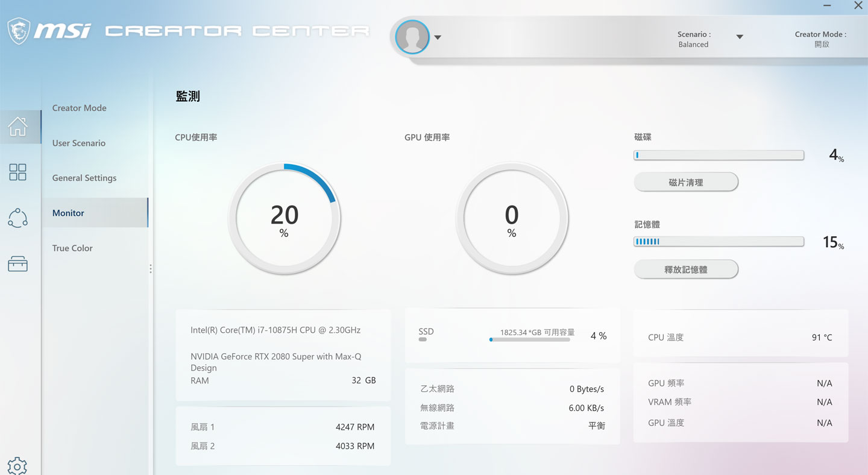Click the SSD drive status icon
This screenshot has width=868, height=475.
423,339
